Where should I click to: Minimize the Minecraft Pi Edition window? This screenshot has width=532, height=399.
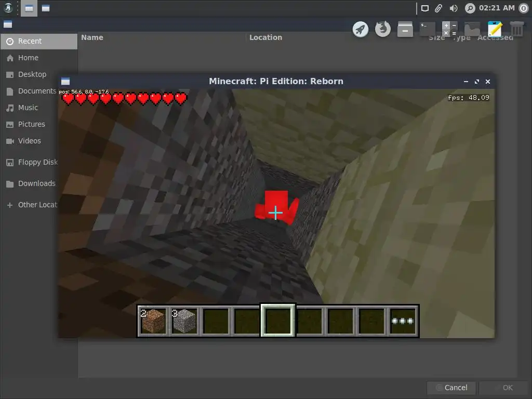tap(466, 82)
